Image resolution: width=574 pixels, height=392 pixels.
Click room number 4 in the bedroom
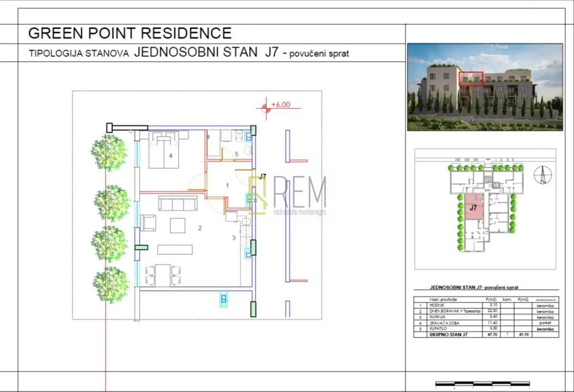click(170, 156)
